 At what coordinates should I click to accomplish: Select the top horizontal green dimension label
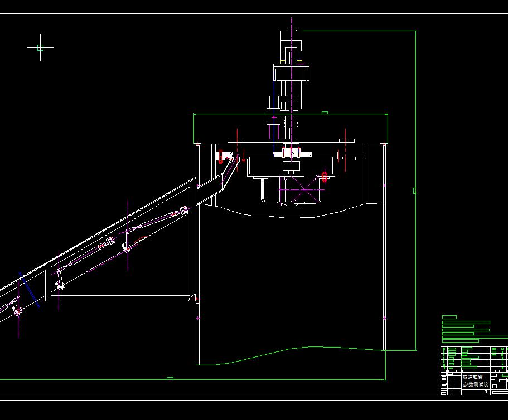click(x=325, y=113)
